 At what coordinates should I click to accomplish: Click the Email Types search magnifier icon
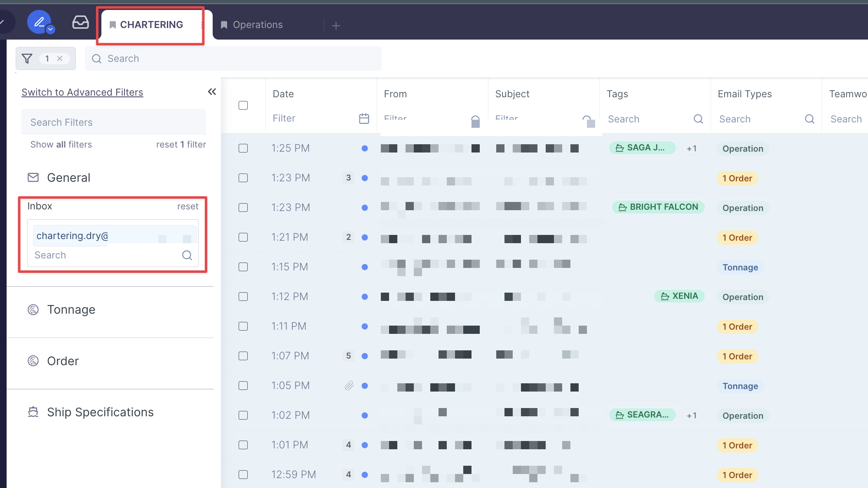[809, 119]
